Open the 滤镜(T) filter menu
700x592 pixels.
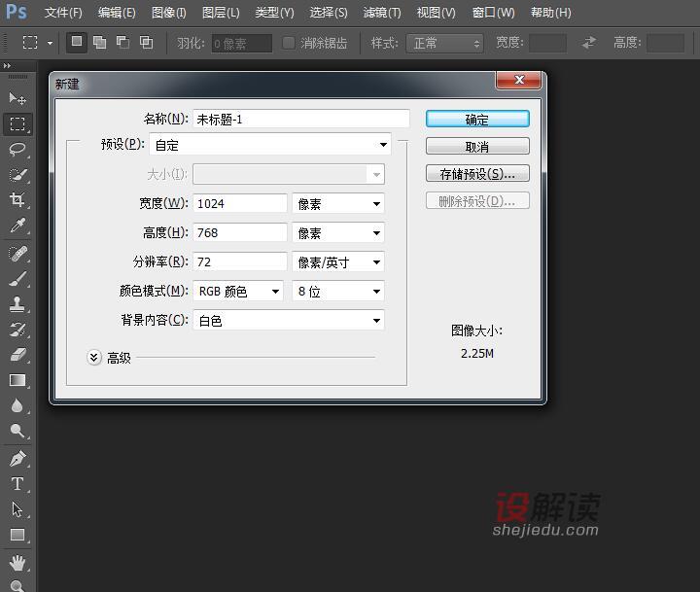381,13
